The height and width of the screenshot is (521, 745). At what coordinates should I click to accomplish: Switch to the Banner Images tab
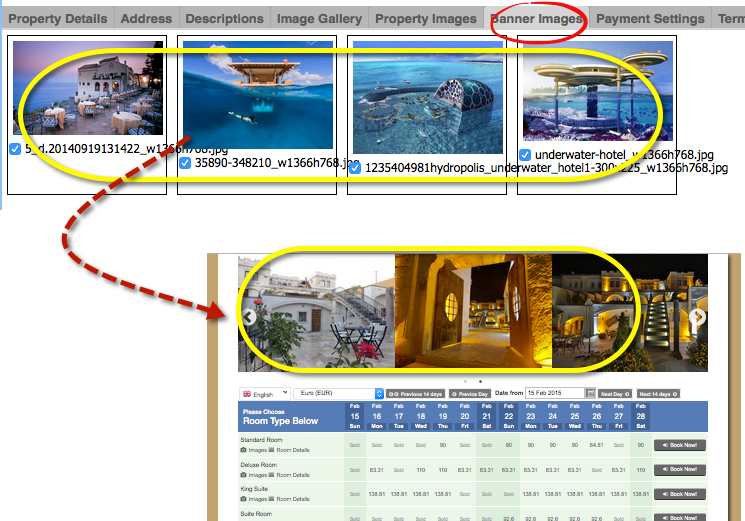[537, 19]
